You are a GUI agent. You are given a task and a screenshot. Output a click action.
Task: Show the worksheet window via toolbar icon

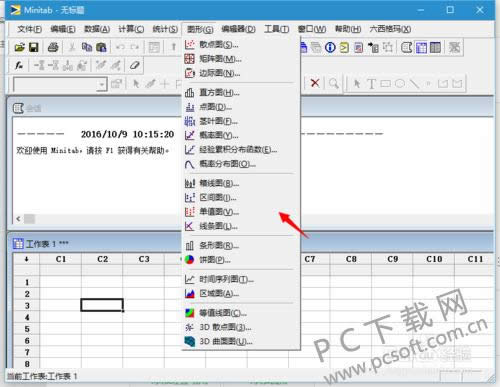pos(421,47)
